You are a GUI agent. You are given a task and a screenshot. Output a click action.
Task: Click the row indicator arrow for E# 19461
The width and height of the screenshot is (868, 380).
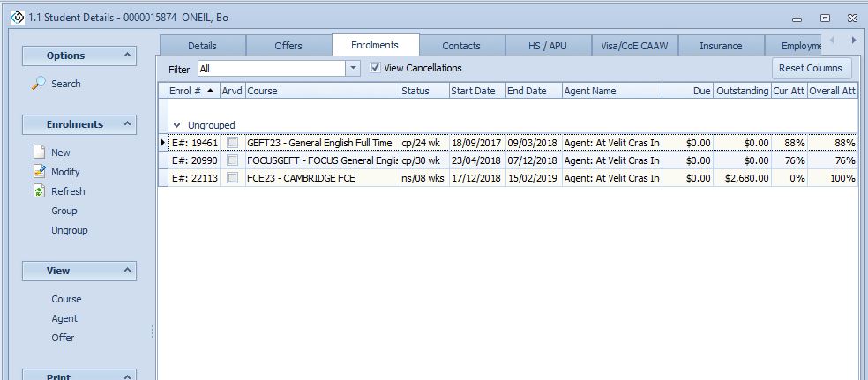[162, 143]
